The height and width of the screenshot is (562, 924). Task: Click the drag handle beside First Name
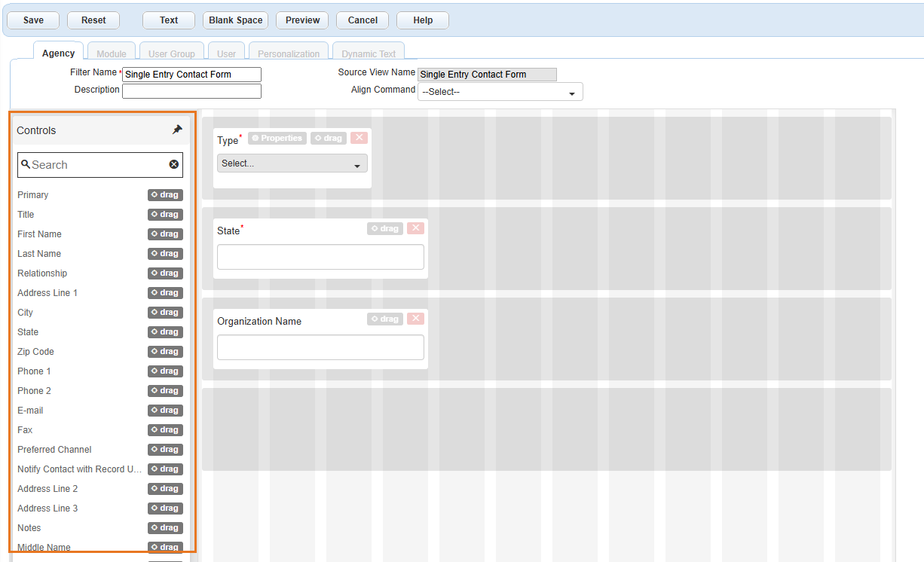(165, 234)
